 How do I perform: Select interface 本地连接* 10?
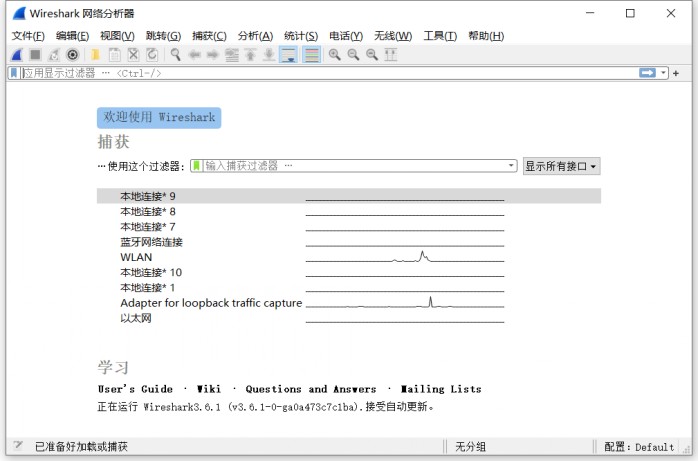coord(349,272)
